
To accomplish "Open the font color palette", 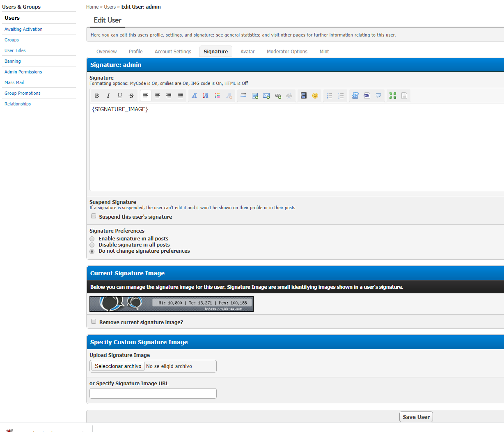I will pyautogui.click(x=218, y=96).
